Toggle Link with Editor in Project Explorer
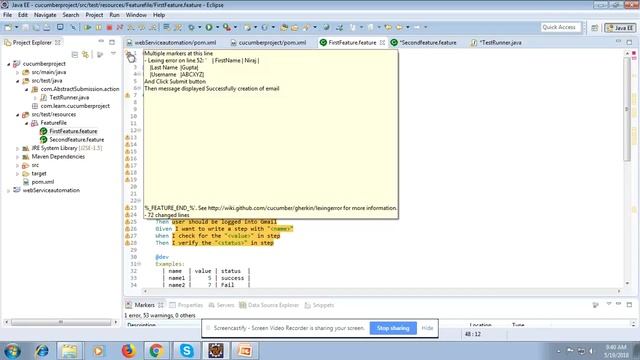 [x=86, y=54]
